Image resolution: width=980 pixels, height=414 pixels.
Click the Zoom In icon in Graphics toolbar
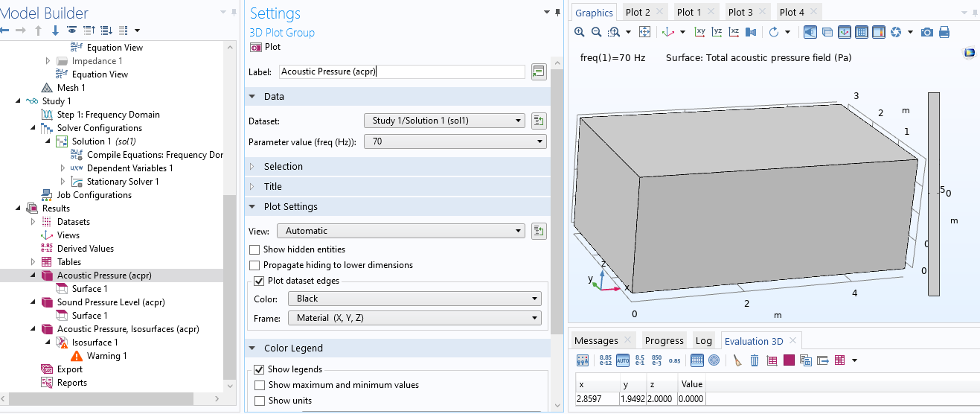tap(580, 32)
